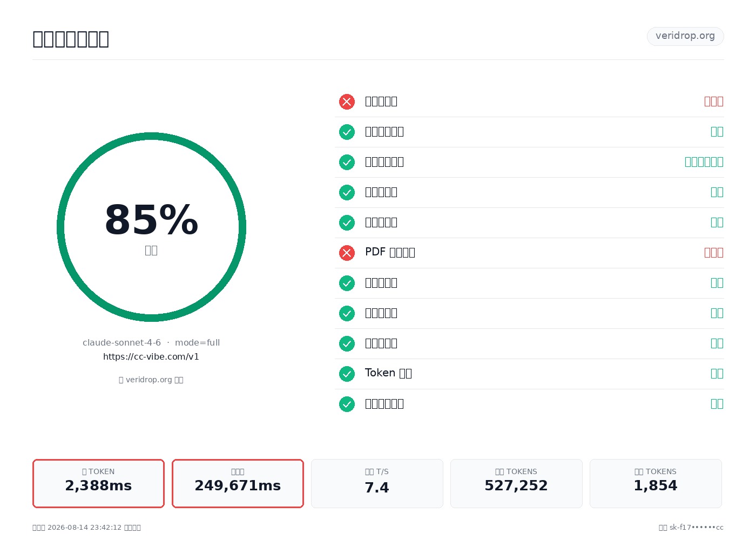The width and height of the screenshot is (756, 540).
Task: Click the 85% circular progress ring
Action: click(151, 227)
